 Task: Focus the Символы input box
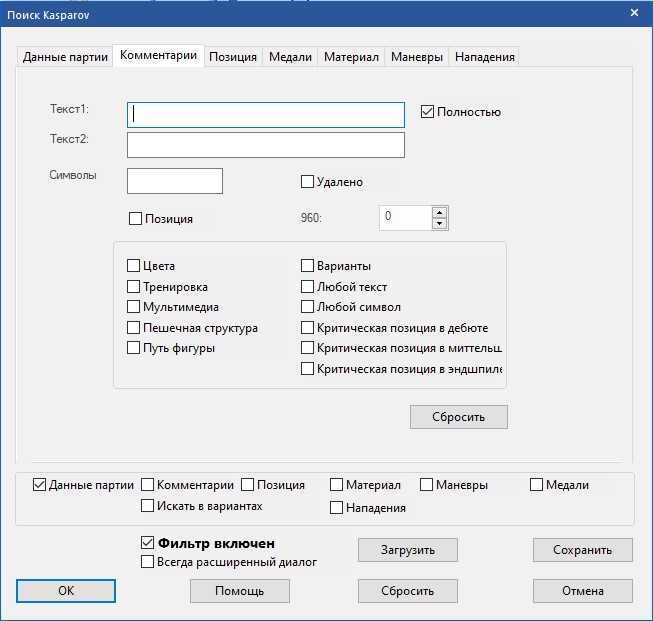pos(175,181)
